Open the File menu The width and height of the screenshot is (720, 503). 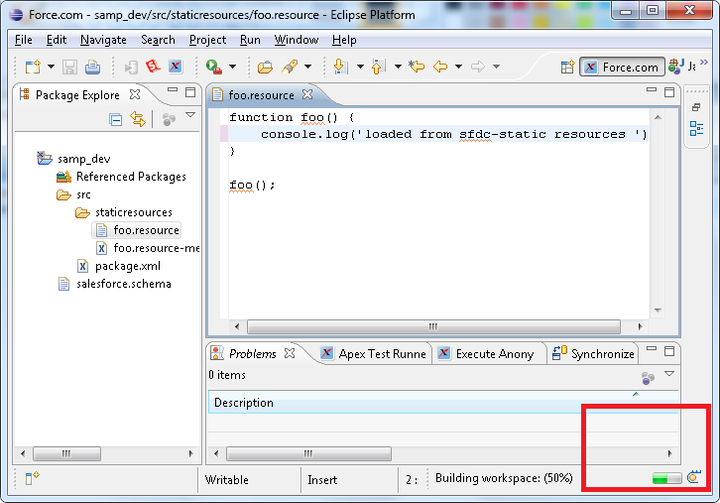click(23, 40)
